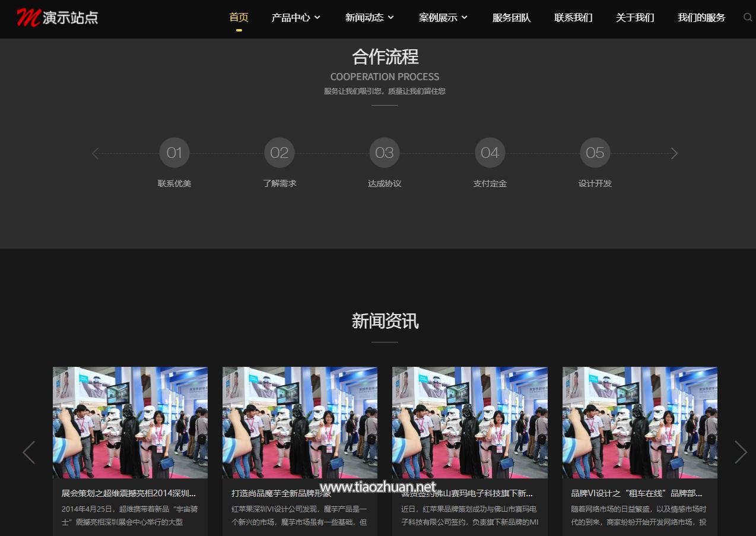756x536 pixels.
Task: Click the step 03 circle icon
Action: (385, 153)
